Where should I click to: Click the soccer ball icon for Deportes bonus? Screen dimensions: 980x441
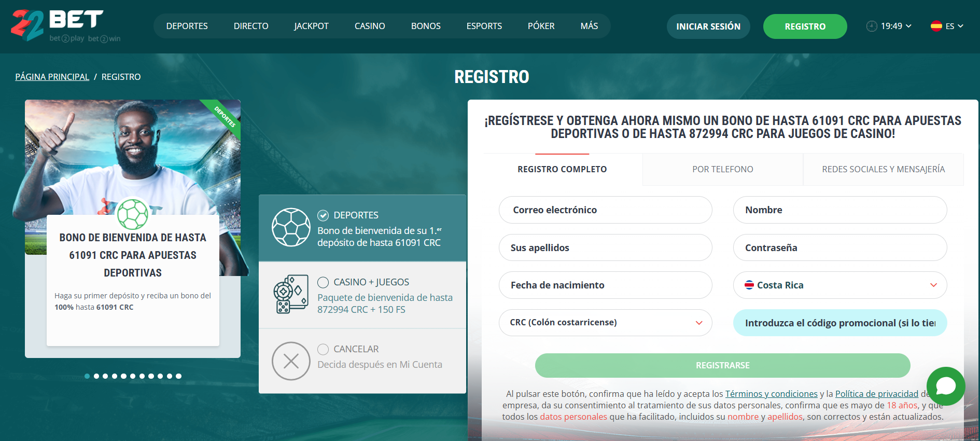(x=291, y=227)
